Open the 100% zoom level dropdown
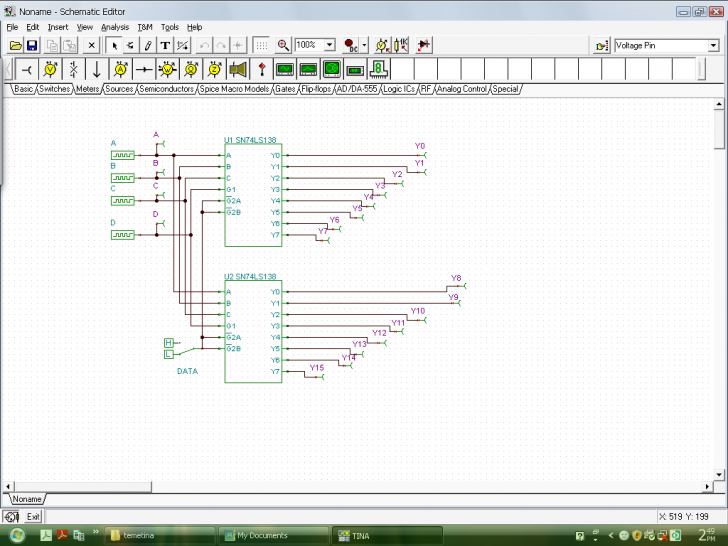Screen dimensions: 728x546 330,45
